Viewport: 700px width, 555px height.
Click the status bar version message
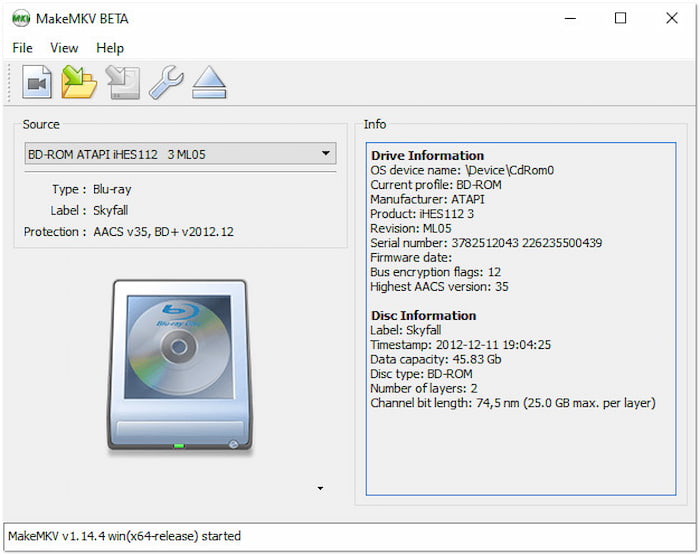(125, 536)
